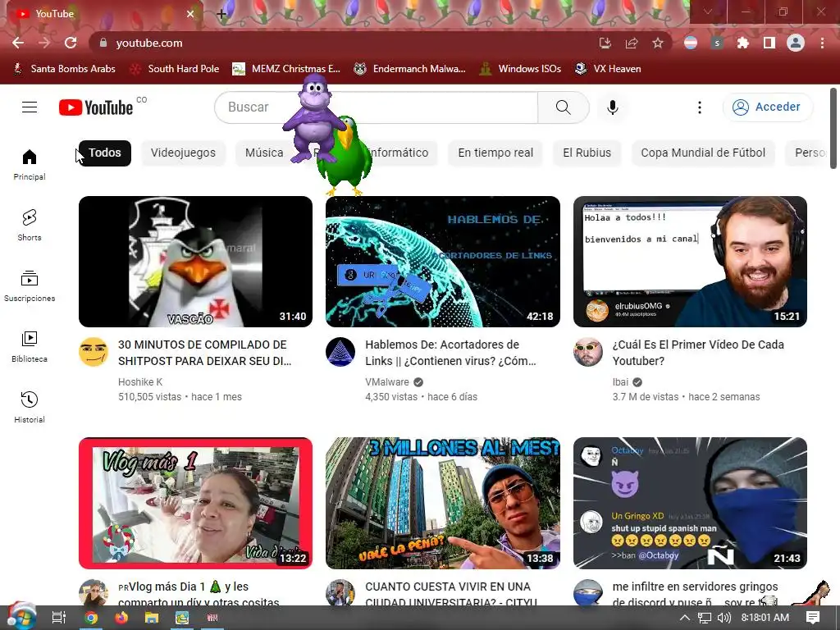Click the system clock 8:18:01 AM

[765, 618]
